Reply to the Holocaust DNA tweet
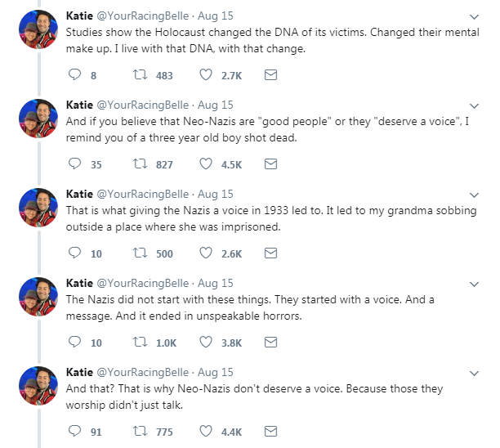 pyautogui.click(x=74, y=75)
